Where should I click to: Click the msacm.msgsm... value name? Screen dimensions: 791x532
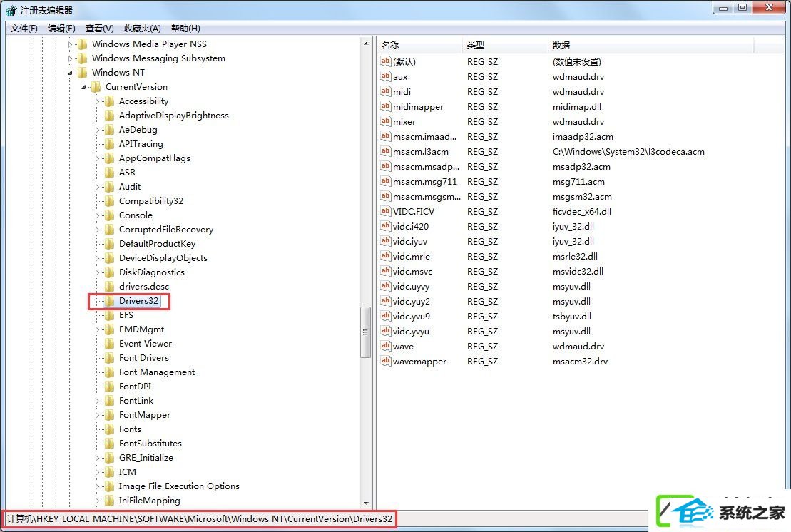pos(427,197)
